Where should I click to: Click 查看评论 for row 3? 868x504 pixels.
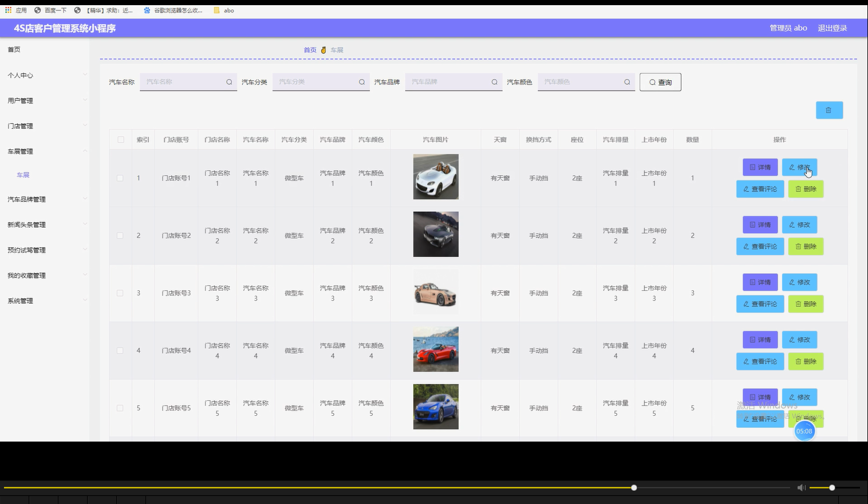tap(760, 304)
